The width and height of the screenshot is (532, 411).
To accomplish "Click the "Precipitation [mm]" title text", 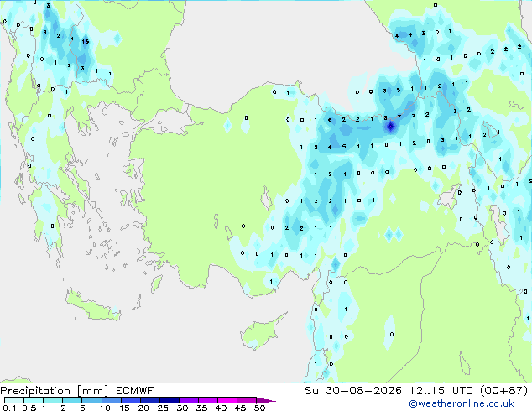I will (x=54, y=391).
